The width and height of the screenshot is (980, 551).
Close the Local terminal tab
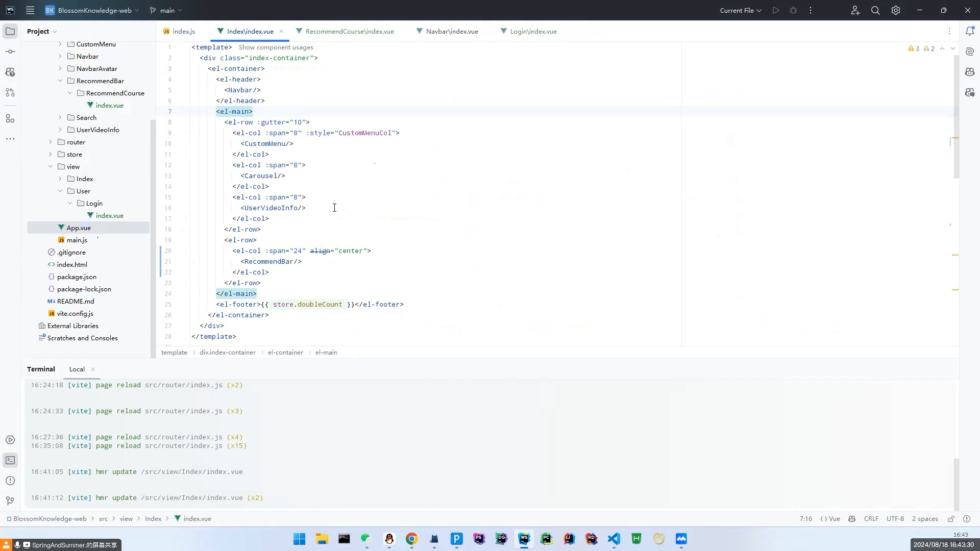[x=93, y=369]
